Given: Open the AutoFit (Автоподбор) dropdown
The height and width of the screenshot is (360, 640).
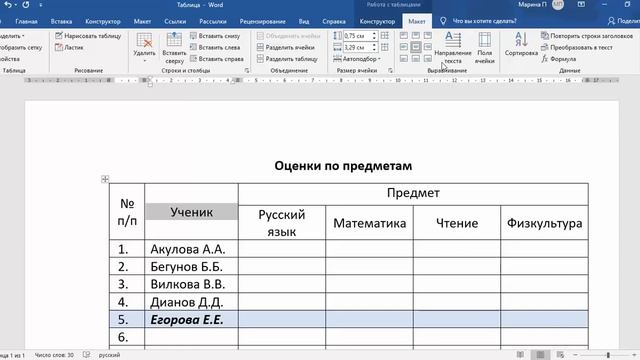Looking at the screenshot, I should pos(357,59).
